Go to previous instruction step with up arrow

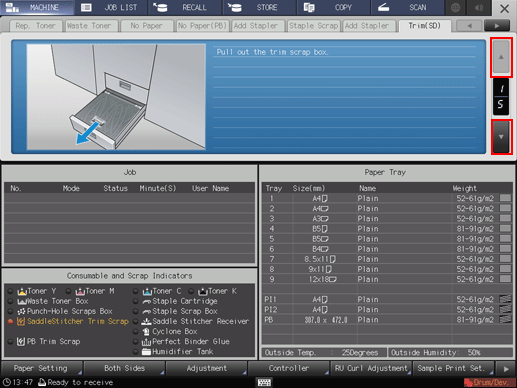pyautogui.click(x=501, y=57)
